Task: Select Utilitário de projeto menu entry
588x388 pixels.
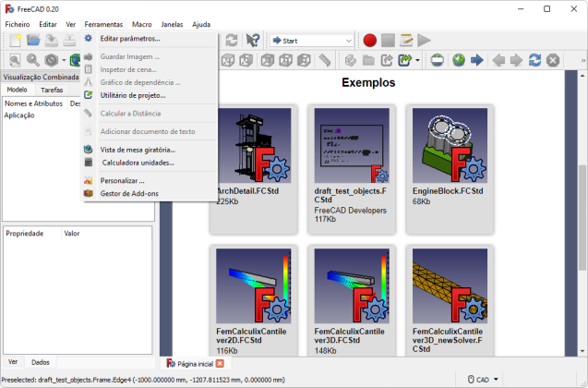Action: click(x=150, y=95)
